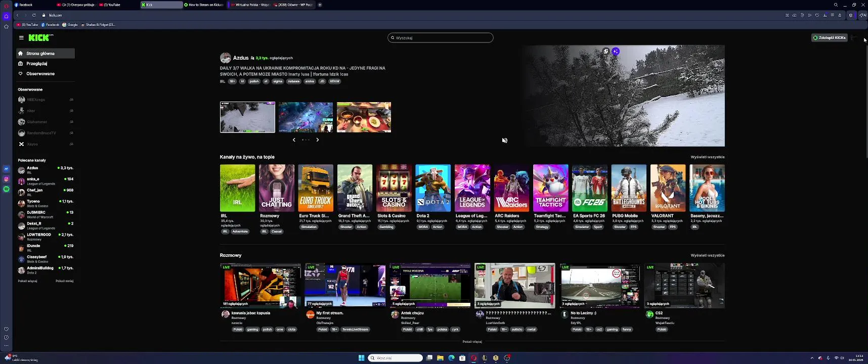Image resolution: width=868 pixels, height=364 pixels.
Task: Open the EA Sports FC 26 tile
Action: 589,188
